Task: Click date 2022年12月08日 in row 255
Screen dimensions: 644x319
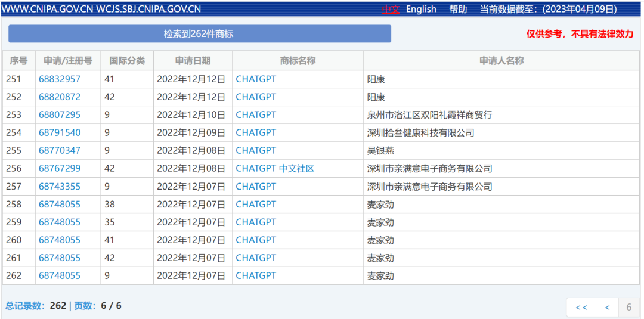Action: [191, 151]
